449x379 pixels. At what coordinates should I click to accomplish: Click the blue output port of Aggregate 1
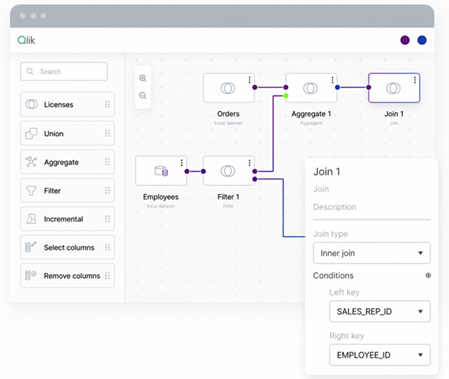pyautogui.click(x=337, y=87)
